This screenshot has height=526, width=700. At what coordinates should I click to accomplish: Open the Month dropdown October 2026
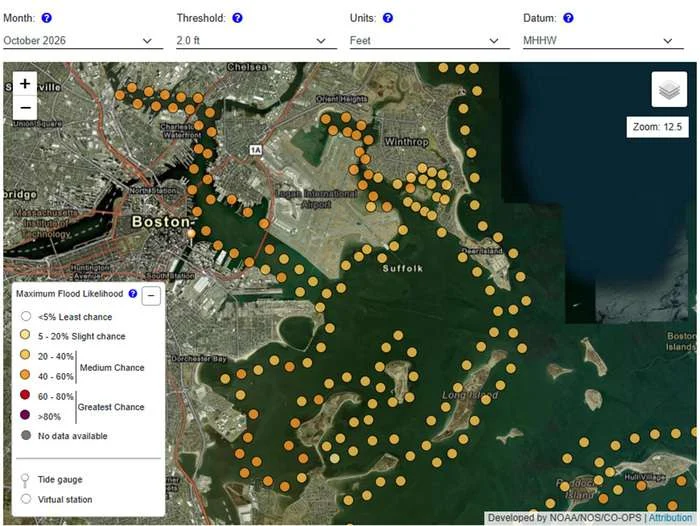(x=83, y=41)
